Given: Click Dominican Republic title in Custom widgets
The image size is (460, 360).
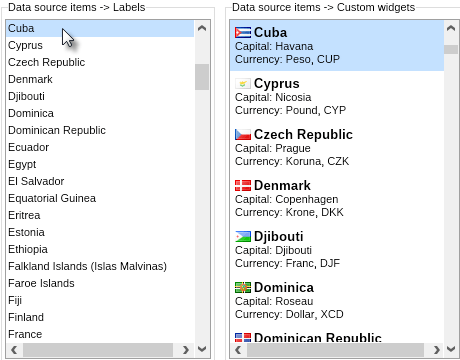Looking at the screenshot, I should 318,337.
